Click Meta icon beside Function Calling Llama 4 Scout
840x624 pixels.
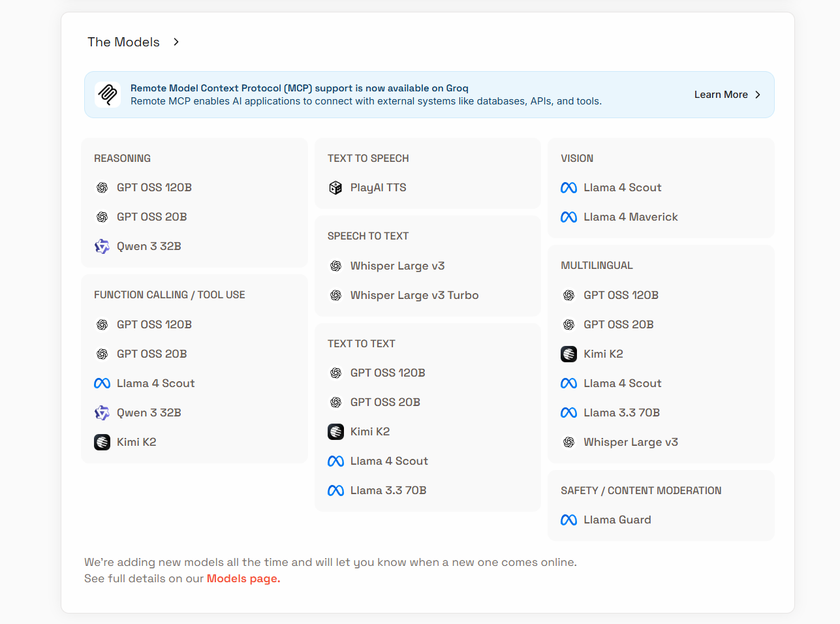102,384
